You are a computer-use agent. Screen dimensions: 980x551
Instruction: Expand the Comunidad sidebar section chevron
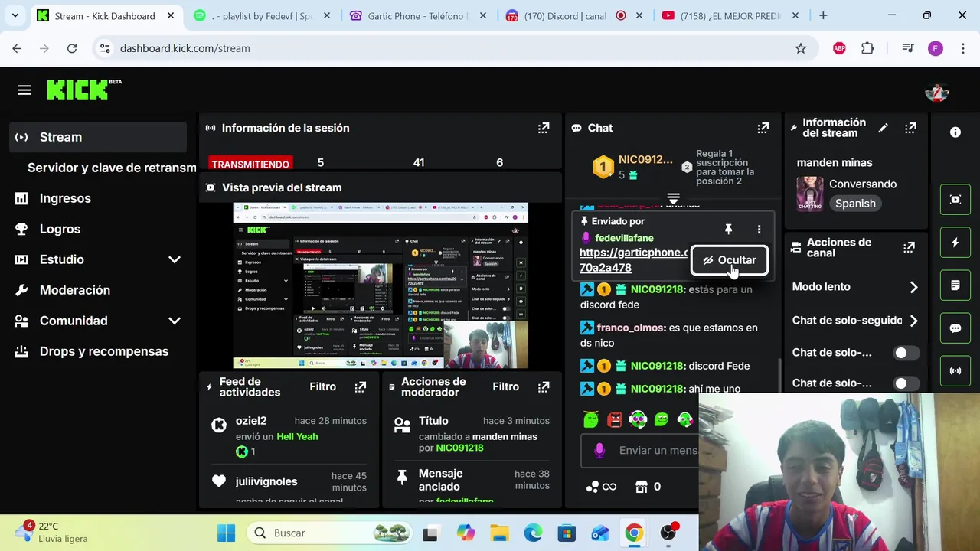(x=175, y=321)
